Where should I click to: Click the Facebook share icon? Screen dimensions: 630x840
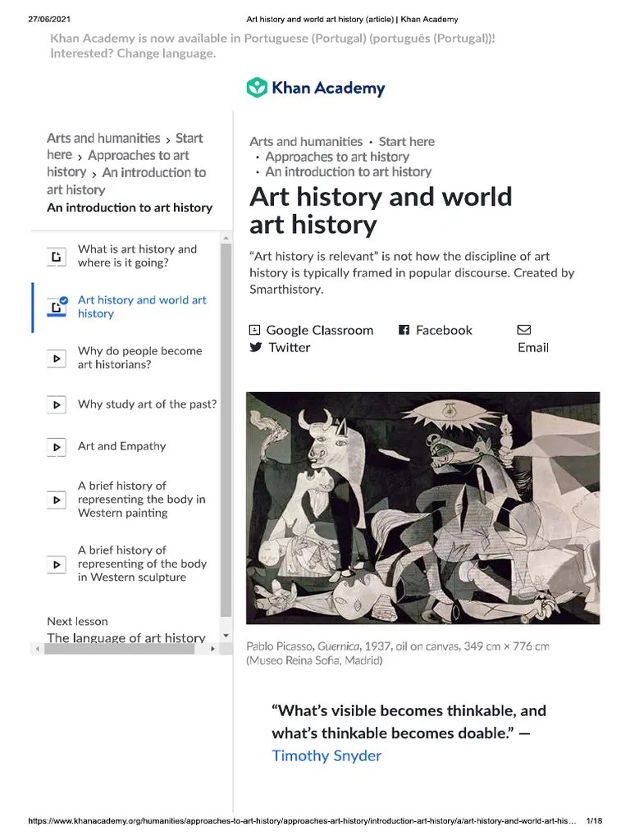tap(404, 330)
